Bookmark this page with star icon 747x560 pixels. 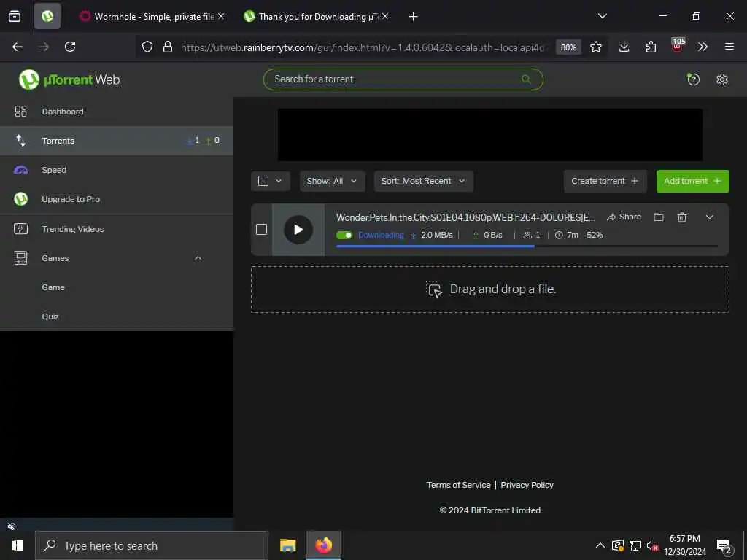tap(595, 47)
